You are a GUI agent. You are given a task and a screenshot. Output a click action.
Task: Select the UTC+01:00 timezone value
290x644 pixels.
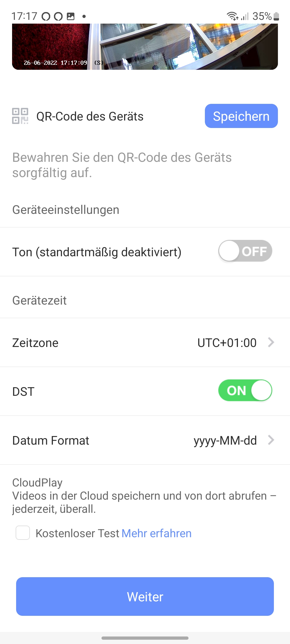(x=227, y=343)
